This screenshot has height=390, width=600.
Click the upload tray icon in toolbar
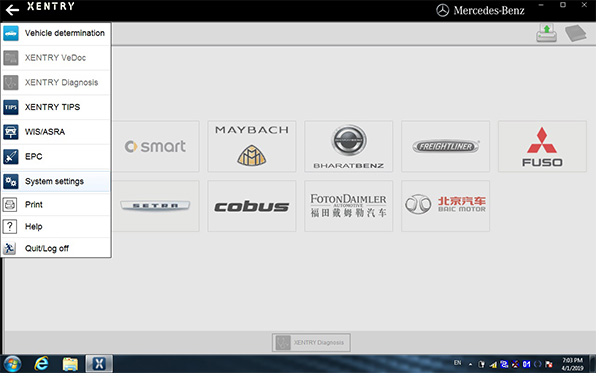click(546, 33)
